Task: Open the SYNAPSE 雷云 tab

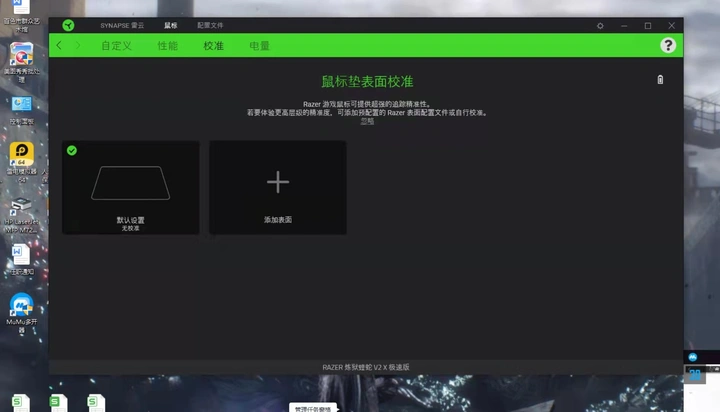Action: point(122,25)
